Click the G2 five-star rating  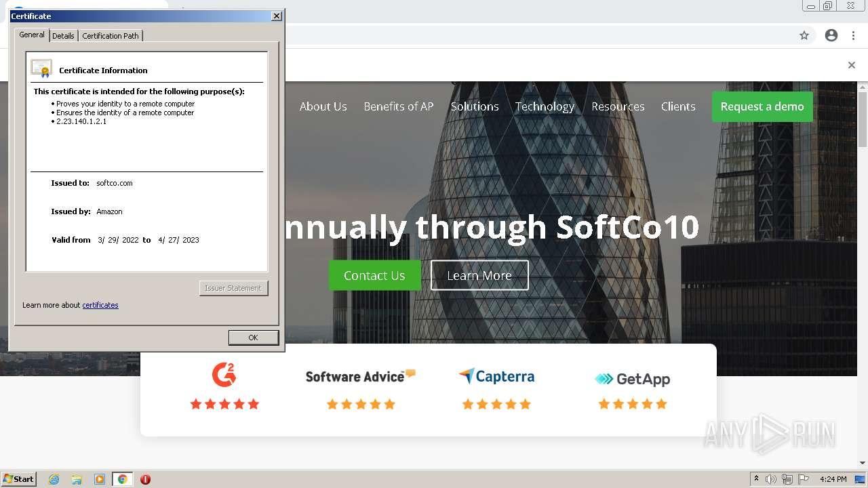(x=224, y=404)
